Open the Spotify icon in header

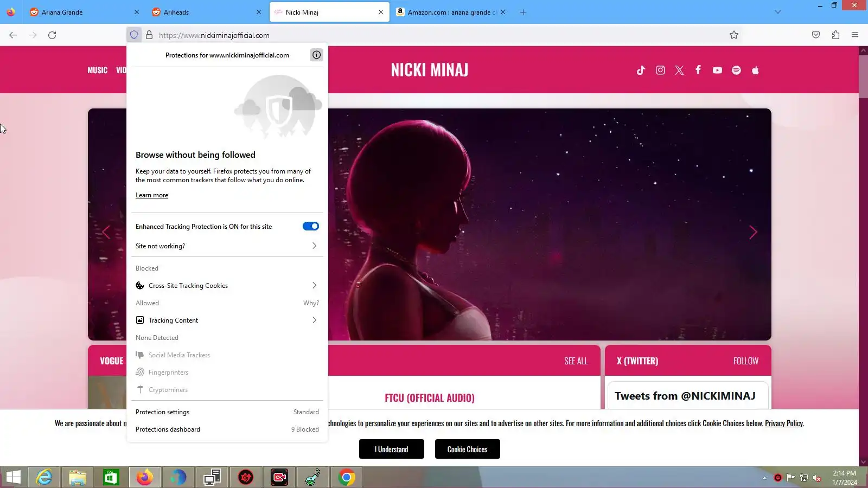point(736,70)
